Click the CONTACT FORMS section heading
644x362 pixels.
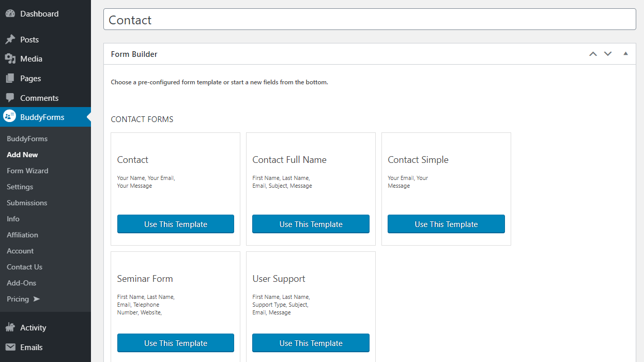(x=142, y=119)
